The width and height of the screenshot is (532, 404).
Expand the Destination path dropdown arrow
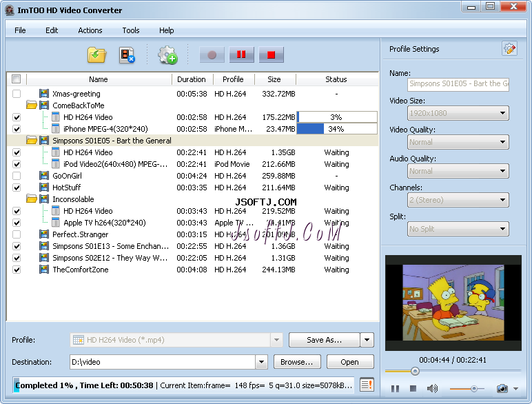261,362
